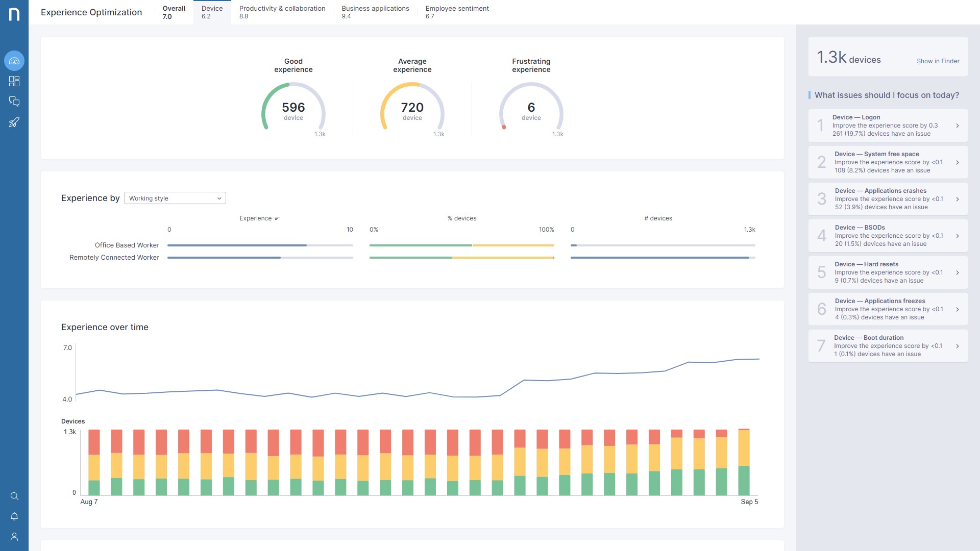Switch to the Overall 7.0 tab

[x=174, y=12]
